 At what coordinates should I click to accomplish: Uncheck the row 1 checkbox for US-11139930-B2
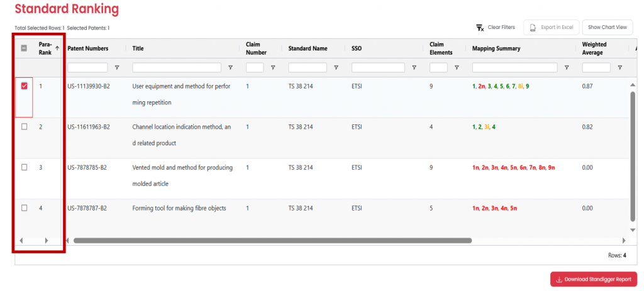pyautogui.click(x=25, y=86)
